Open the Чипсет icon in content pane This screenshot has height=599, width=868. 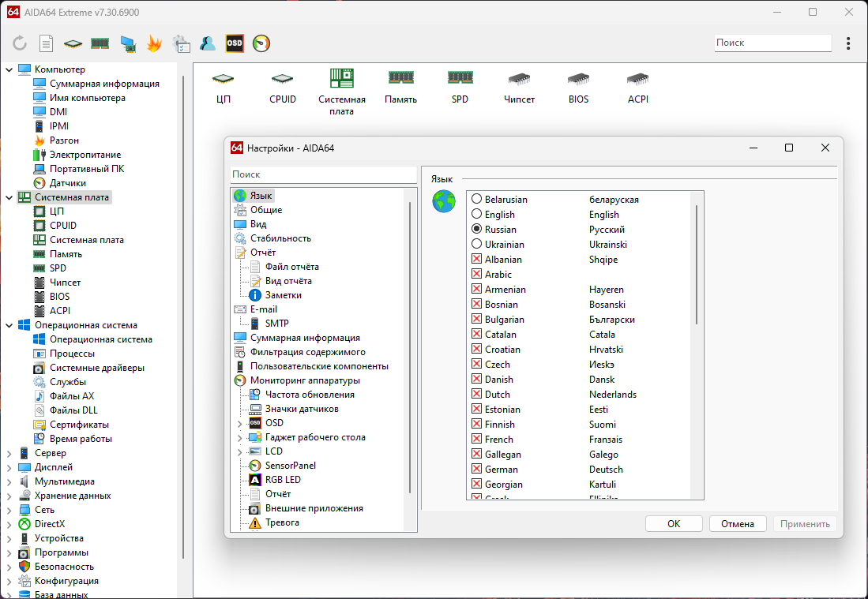click(519, 87)
